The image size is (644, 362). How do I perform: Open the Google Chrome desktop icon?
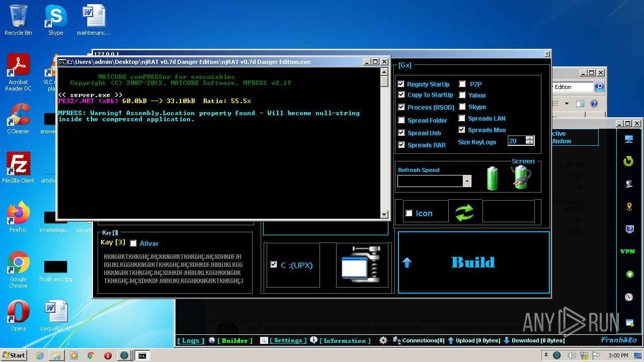pos(18,270)
